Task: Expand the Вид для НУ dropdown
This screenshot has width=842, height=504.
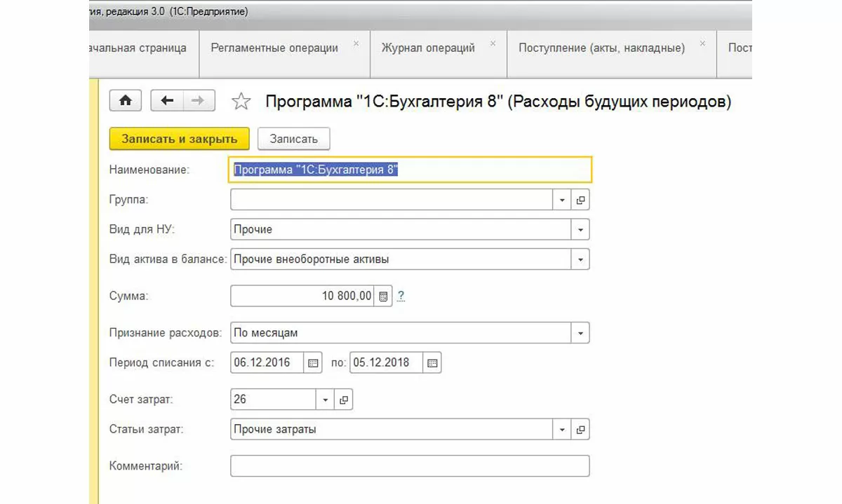Action: 580,229
